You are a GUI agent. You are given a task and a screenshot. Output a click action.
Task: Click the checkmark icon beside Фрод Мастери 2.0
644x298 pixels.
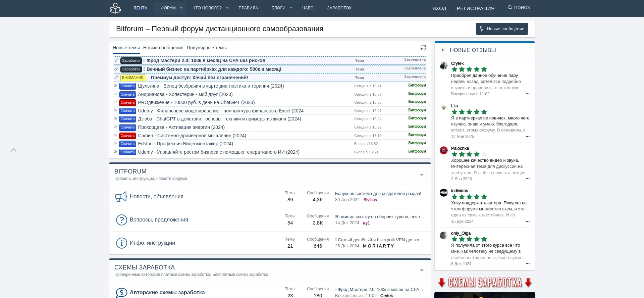coord(116,60)
